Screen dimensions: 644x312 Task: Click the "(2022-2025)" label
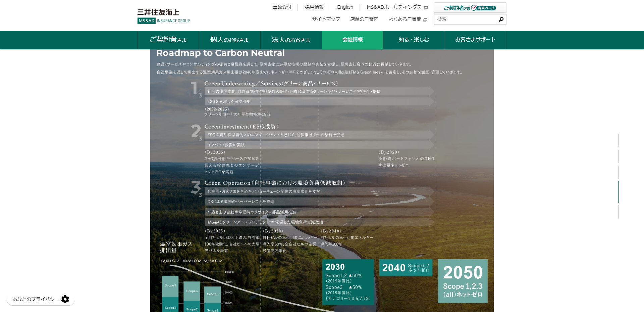(x=217, y=109)
